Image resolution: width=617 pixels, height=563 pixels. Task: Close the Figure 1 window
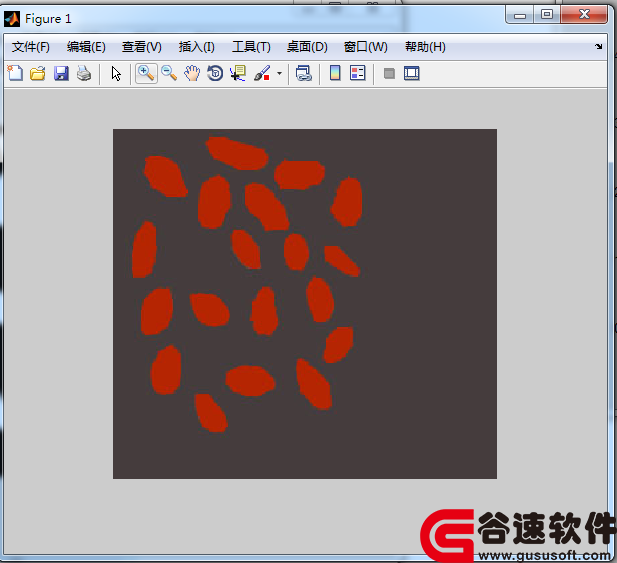click(x=584, y=15)
